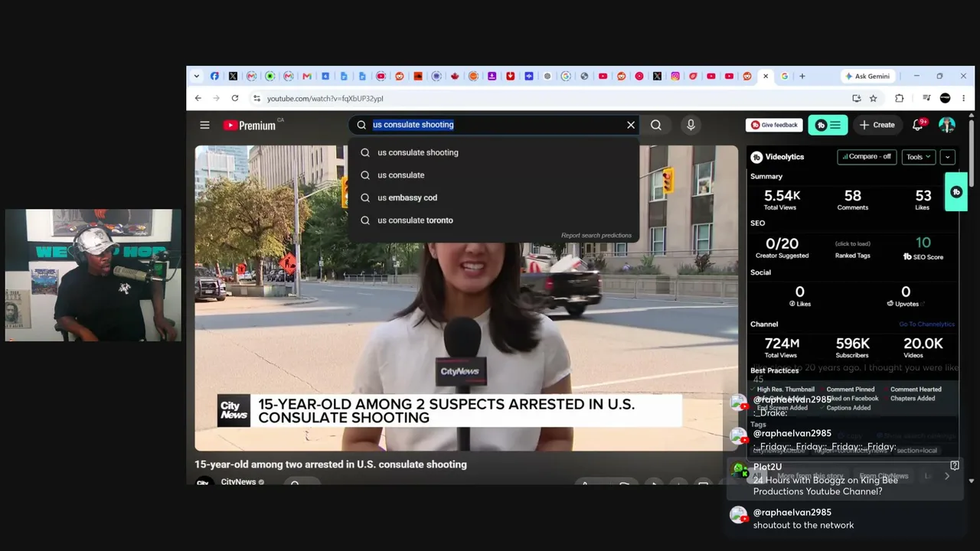The width and height of the screenshot is (980, 551).
Task: Open the Videolytics Tools dropdown
Action: click(918, 157)
